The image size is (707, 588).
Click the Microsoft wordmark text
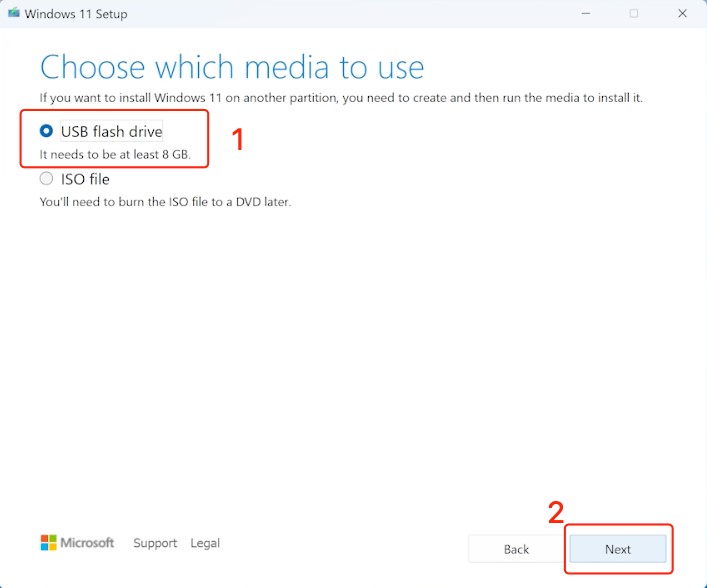[x=88, y=543]
